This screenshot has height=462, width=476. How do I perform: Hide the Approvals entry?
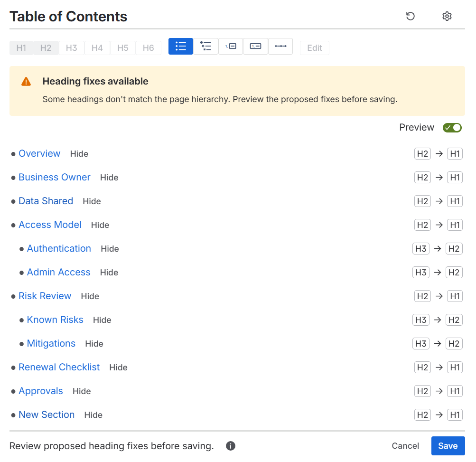coord(82,391)
